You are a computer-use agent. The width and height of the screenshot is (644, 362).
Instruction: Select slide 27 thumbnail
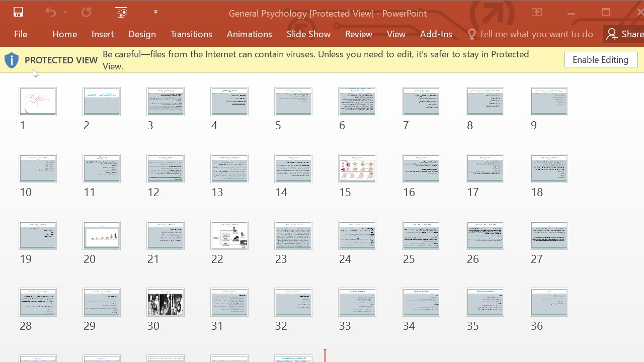point(549,235)
